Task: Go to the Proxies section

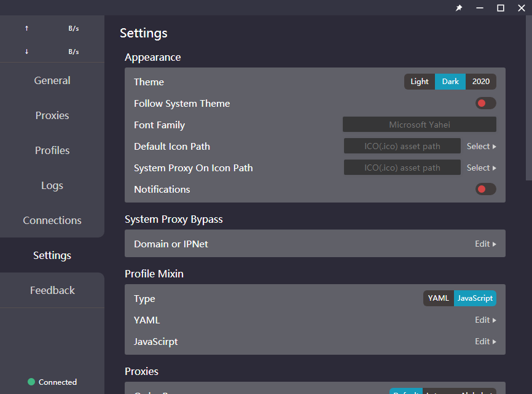Action: [52, 115]
